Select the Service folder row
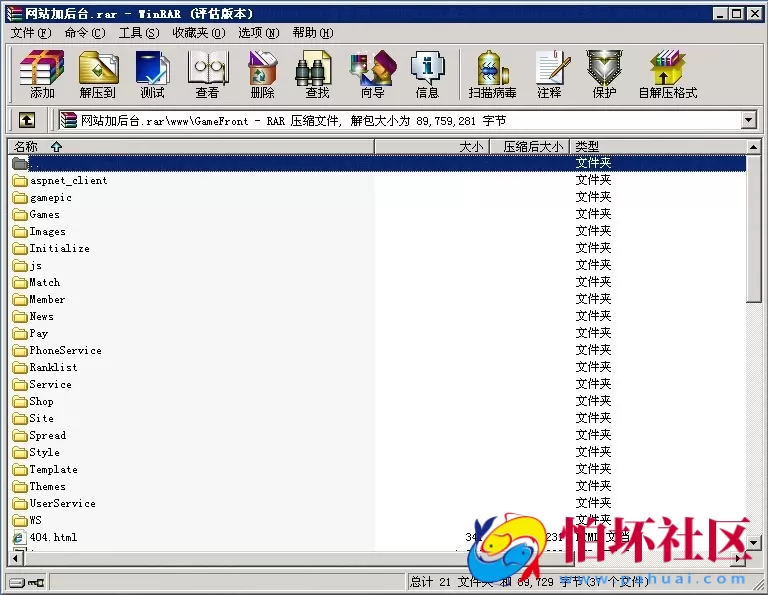Viewport: 768px width, 595px height. click(377, 384)
